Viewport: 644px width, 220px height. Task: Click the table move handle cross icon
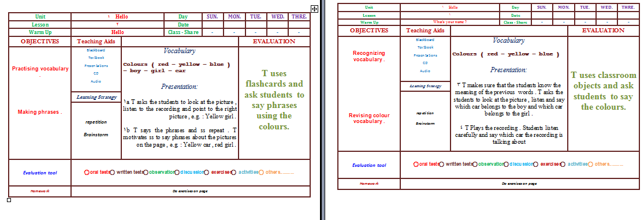pyautogui.click(x=314, y=9)
